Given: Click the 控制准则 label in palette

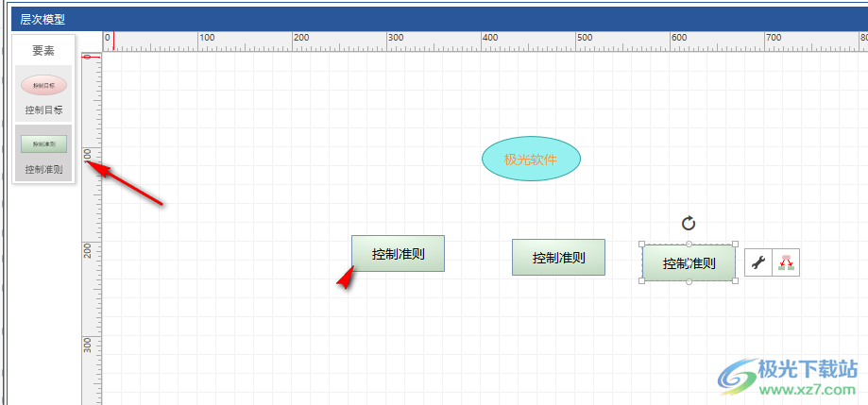Looking at the screenshot, I should point(43,169).
